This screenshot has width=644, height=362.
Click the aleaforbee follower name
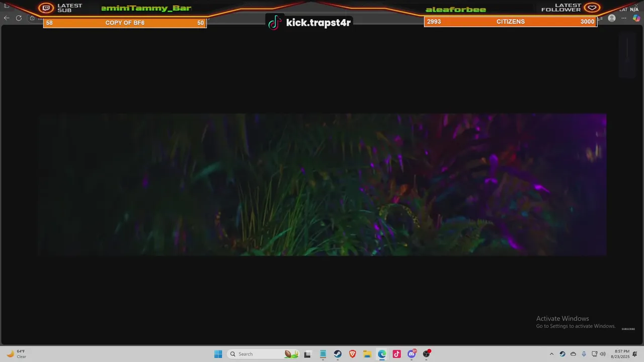(x=456, y=10)
